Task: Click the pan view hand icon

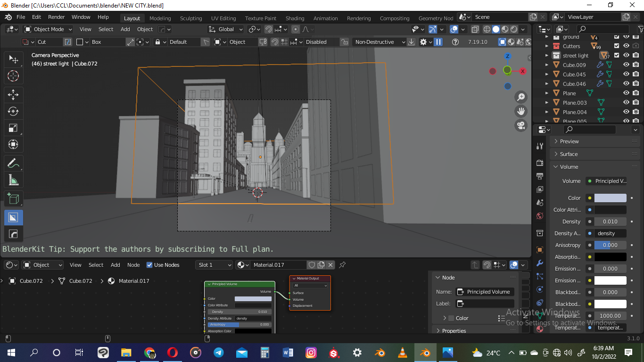Action: pyautogui.click(x=521, y=111)
